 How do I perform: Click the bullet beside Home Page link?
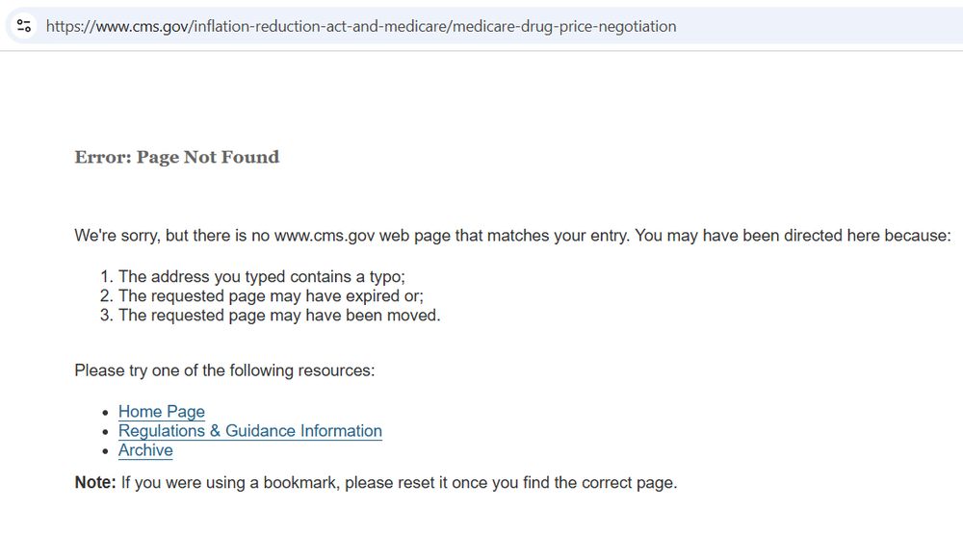point(106,413)
